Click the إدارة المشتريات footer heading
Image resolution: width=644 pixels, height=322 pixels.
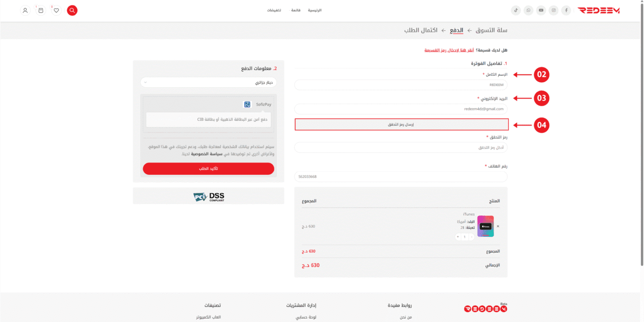coord(301,305)
